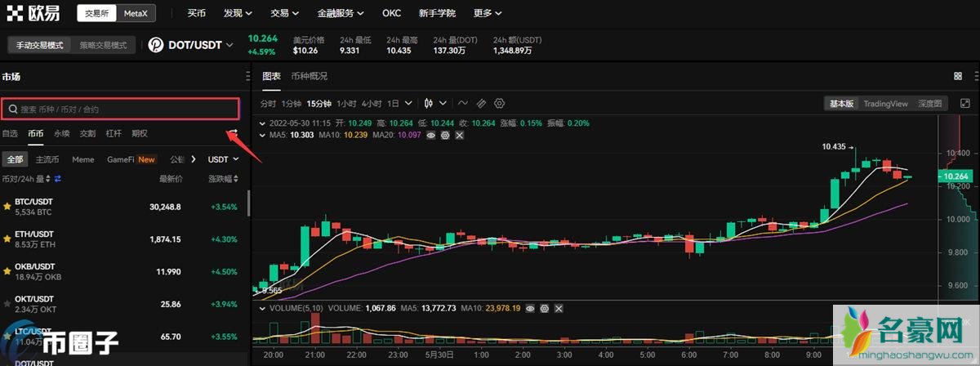980x366 pixels.
Task: Unfavorite the BTC/USDT star
Action: [x=7, y=207]
